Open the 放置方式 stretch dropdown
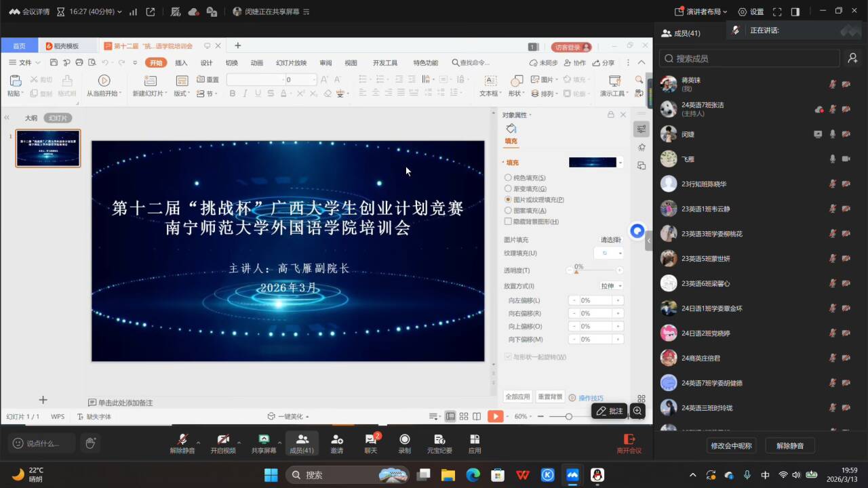Image resolution: width=868 pixels, height=488 pixels. click(x=609, y=285)
